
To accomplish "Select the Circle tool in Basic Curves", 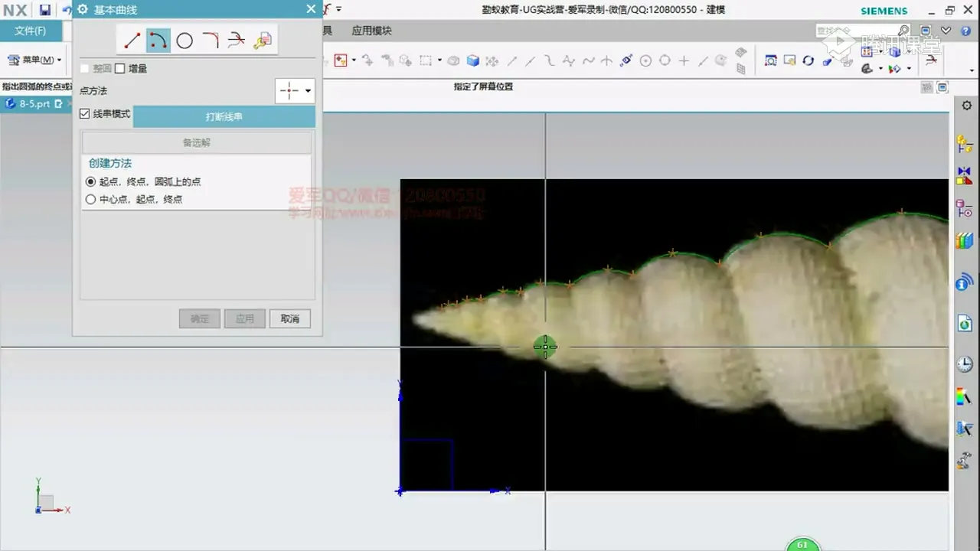I will point(185,41).
